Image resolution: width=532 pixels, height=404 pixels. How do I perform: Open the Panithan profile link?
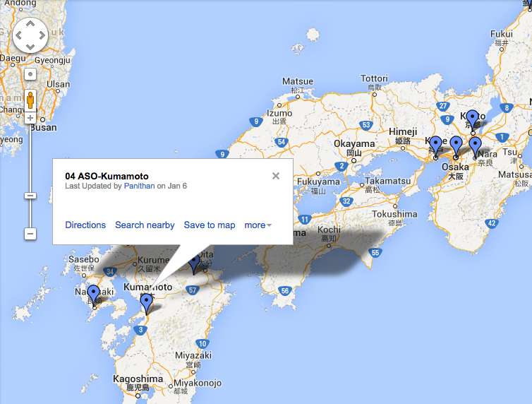click(x=139, y=186)
